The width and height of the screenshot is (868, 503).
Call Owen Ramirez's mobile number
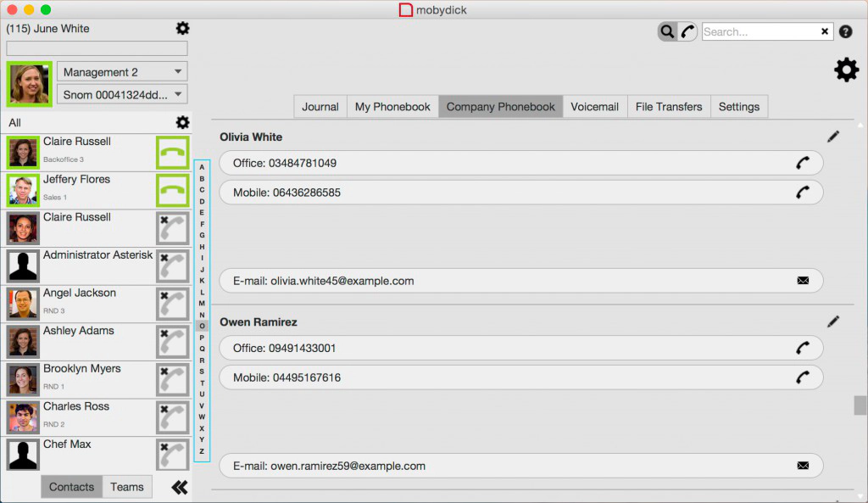click(x=802, y=377)
